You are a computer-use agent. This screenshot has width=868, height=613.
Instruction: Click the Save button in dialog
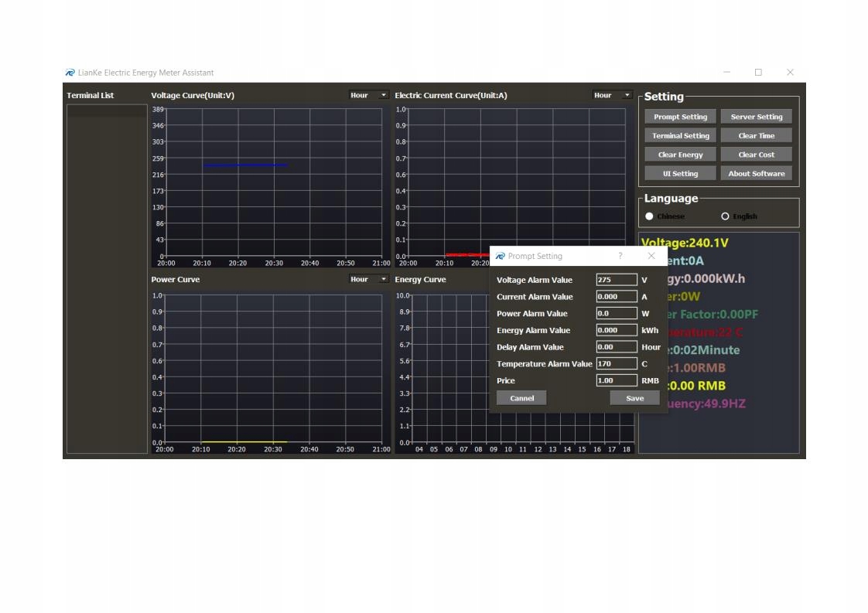(634, 398)
